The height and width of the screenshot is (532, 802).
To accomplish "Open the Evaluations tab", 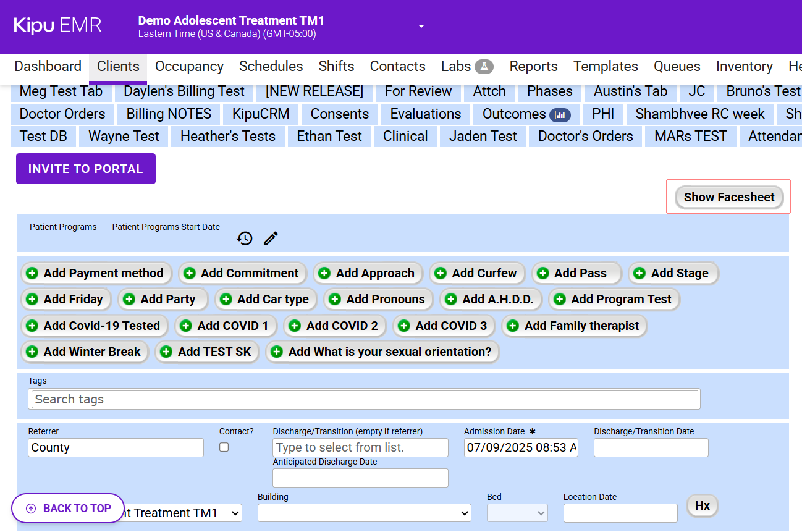I will coord(425,114).
